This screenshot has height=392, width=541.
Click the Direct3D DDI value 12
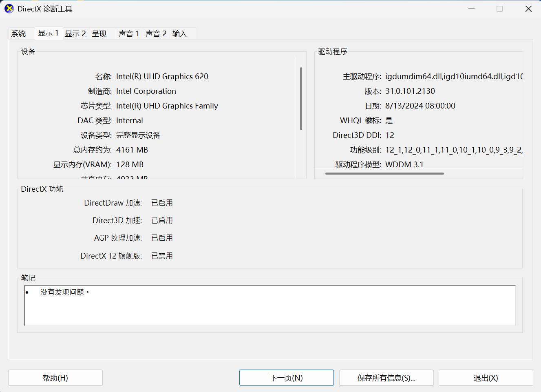pos(390,135)
